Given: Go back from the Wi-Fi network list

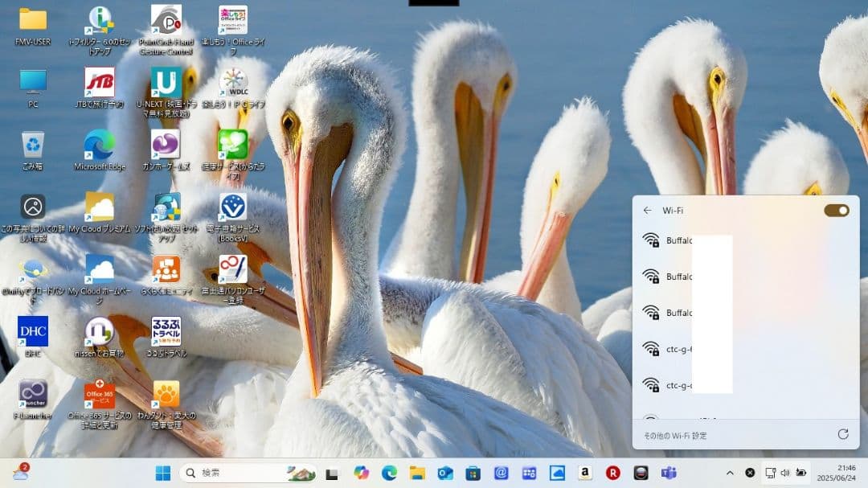Looking at the screenshot, I should (x=648, y=210).
